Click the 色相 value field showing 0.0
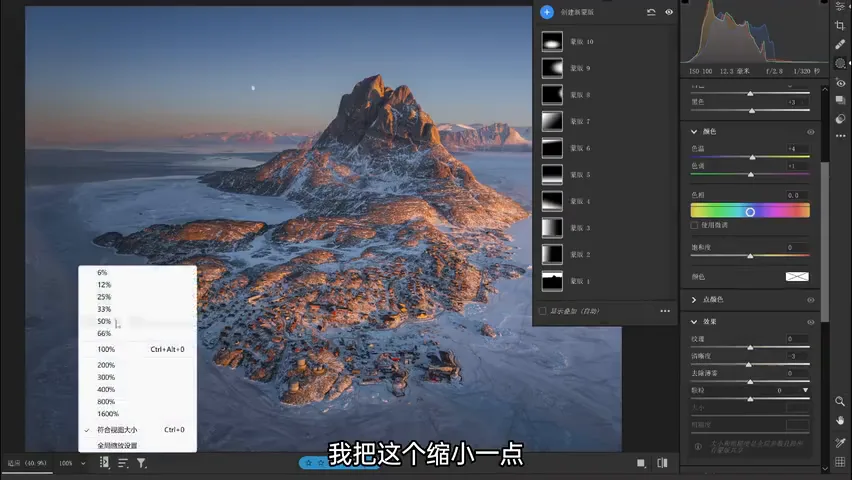852x480 pixels. [797, 195]
